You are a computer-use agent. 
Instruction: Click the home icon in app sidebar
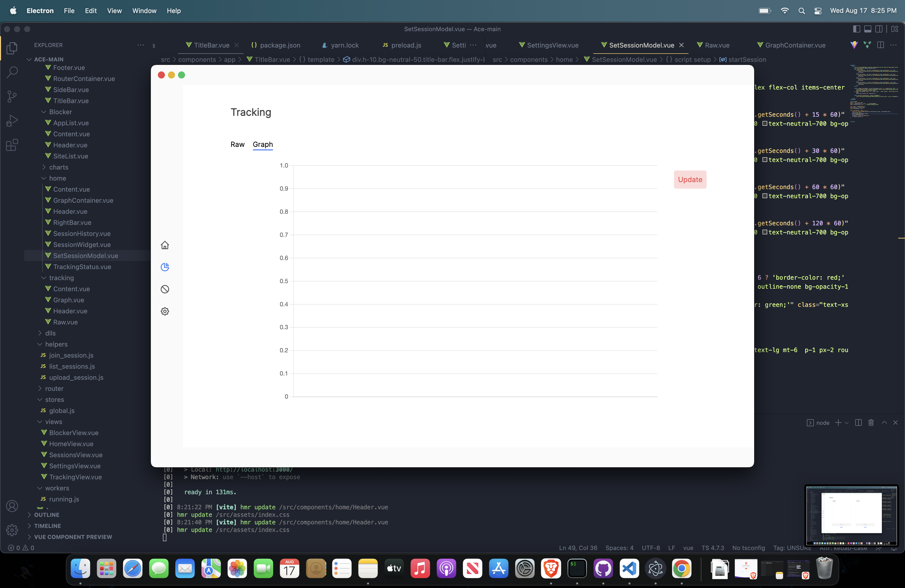pos(165,245)
